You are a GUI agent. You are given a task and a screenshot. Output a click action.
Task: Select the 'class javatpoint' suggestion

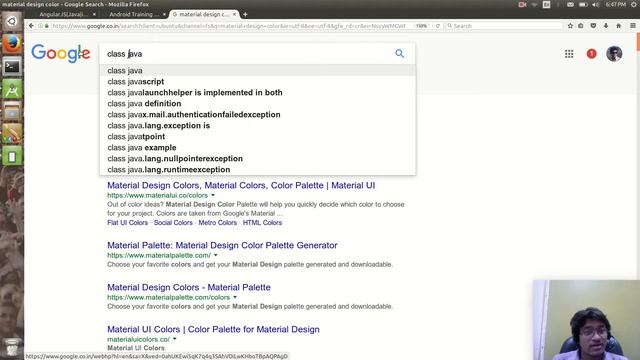(258, 137)
